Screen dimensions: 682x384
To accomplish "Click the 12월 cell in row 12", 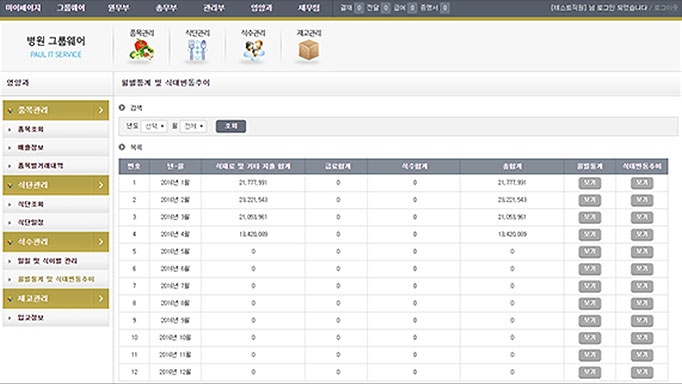I will pos(175,372).
